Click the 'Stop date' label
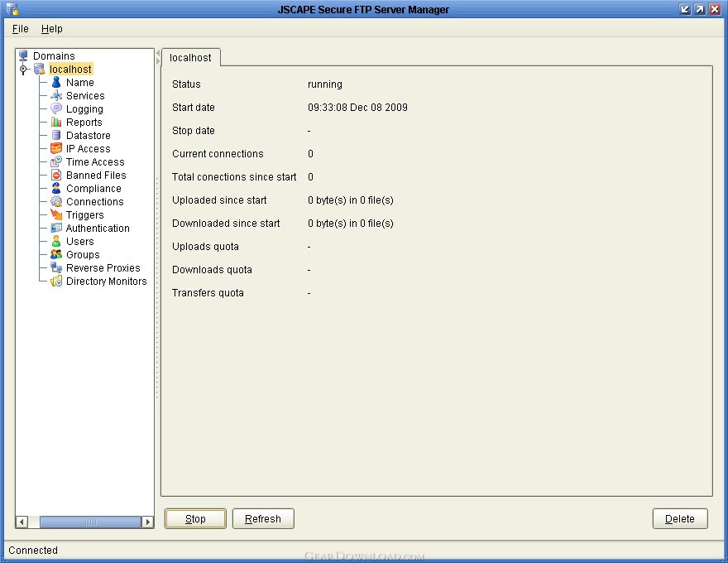 (x=193, y=131)
